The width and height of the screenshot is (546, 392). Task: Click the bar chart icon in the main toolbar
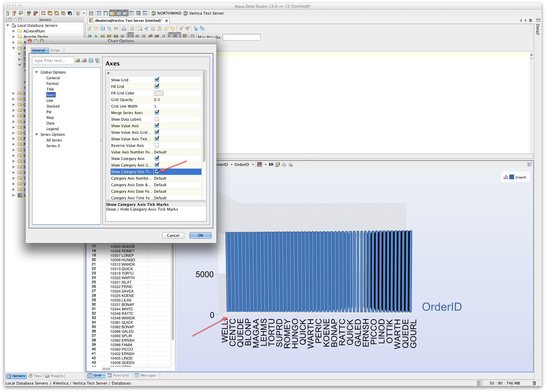(x=145, y=13)
